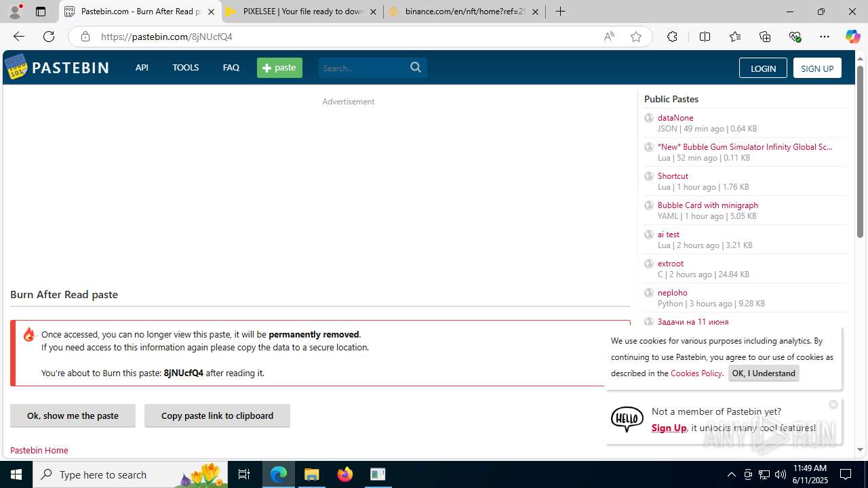Open the dataNone public paste
Viewport: 868px width, 488px height.
click(675, 117)
